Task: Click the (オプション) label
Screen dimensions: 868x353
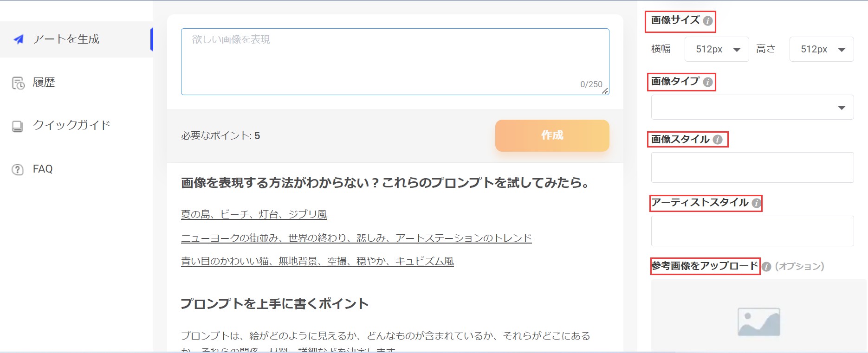Action: click(800, 266)
